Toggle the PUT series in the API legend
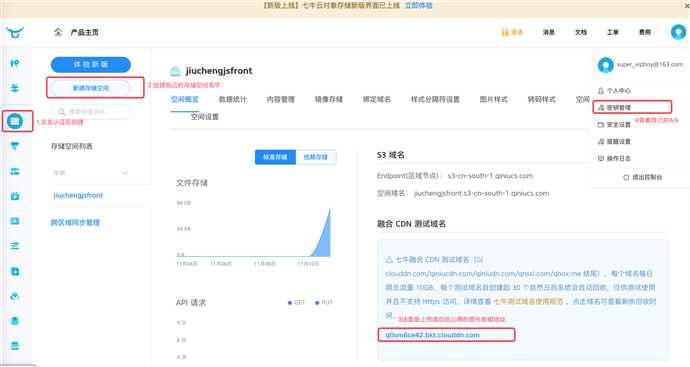The height and width of the screenshot is (367, 690). click(x=324, y=303)
